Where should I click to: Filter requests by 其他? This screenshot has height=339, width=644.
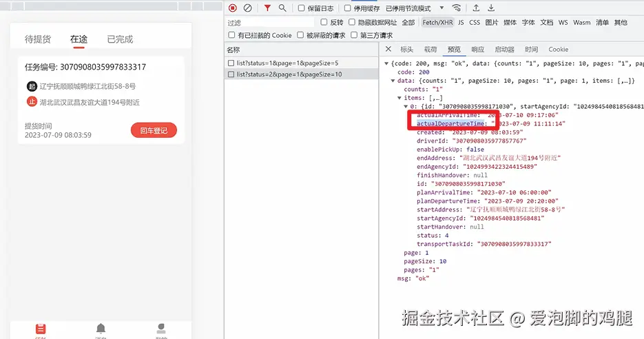click(621, 23)
